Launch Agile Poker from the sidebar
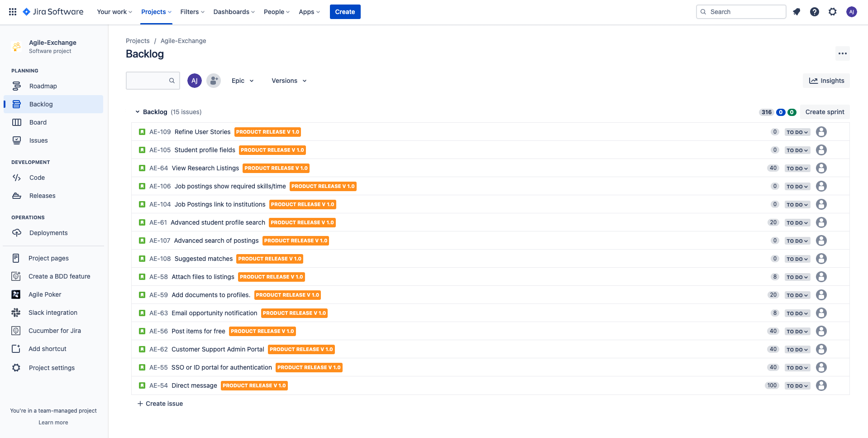The width and height of the screenshot is (868, 438). (x=45, y=294)
